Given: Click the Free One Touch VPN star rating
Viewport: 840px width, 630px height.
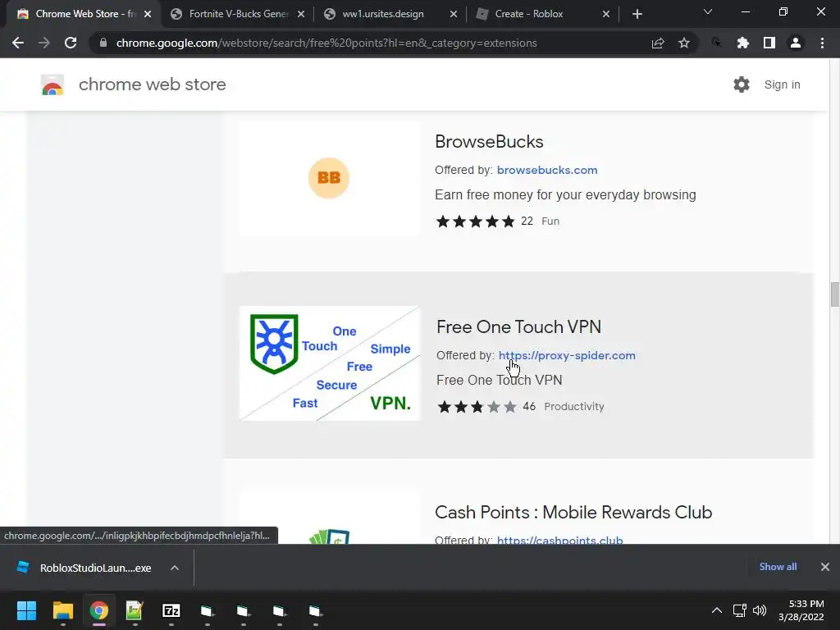Looking at the screenshot, I should point(477,407).
